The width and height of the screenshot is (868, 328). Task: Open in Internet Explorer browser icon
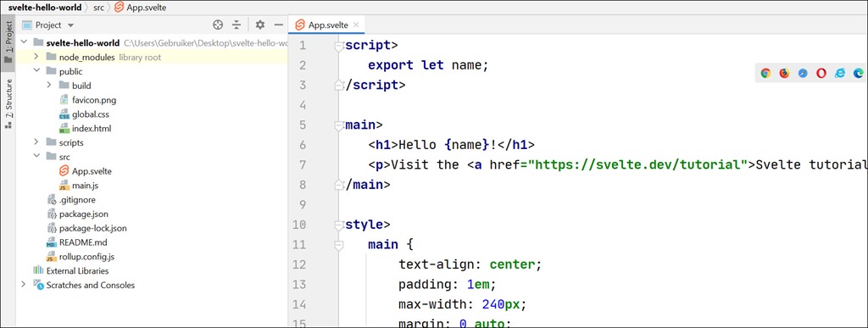[x=840, y=73]
